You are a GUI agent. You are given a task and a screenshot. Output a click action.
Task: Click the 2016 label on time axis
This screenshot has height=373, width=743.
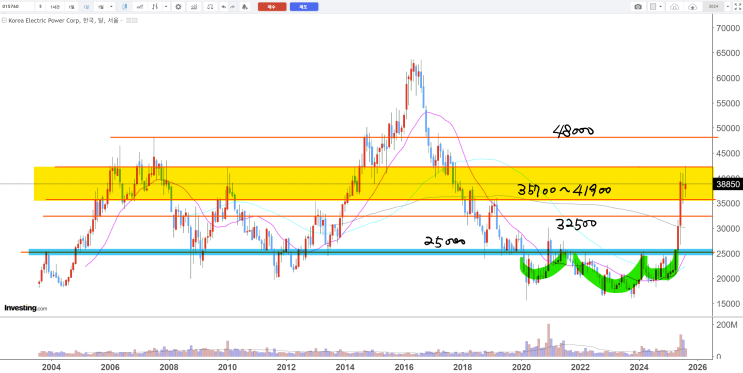pyautogui.click(x=404, y=366)
